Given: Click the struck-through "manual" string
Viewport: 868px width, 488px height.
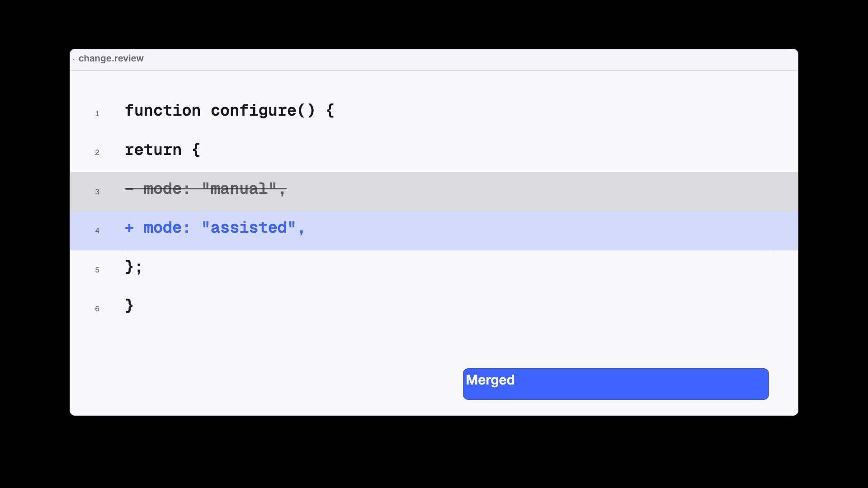Looking at the screenshot, I should tap(239, 189).
